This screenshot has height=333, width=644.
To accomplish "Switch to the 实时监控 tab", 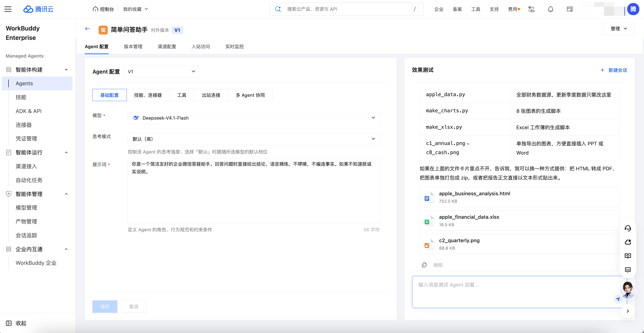I will click(x=234, y=46).
